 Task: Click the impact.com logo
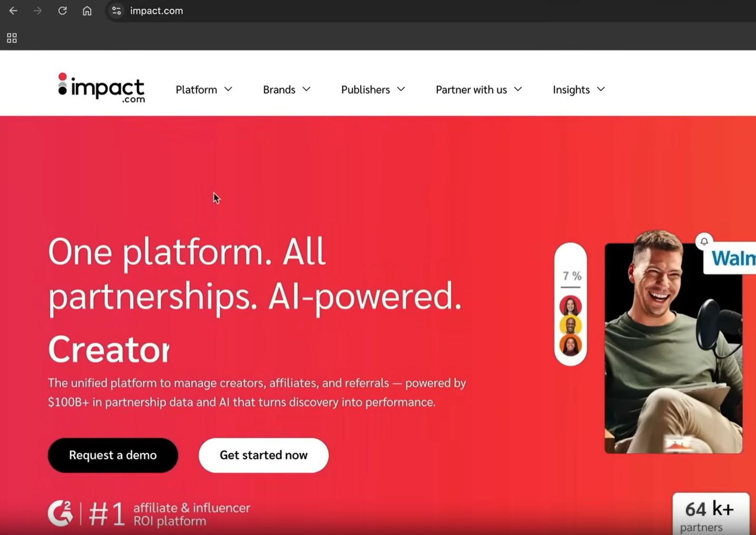(101, 88)
